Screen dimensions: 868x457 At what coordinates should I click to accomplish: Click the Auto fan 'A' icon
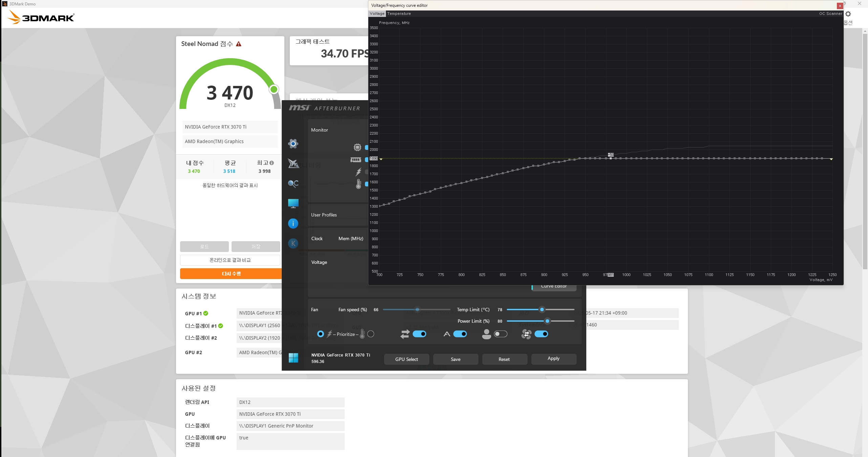[447, 334]
